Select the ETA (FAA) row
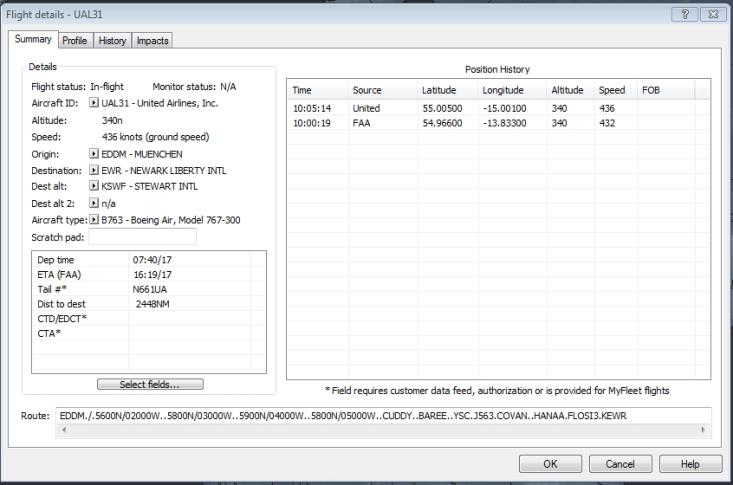Viewport: 733px width, 485px height. coord(149,275)
